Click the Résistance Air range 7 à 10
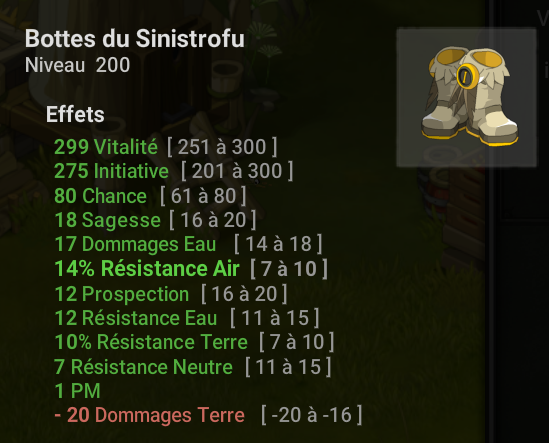The image size is (549, 443). (289, 269)
